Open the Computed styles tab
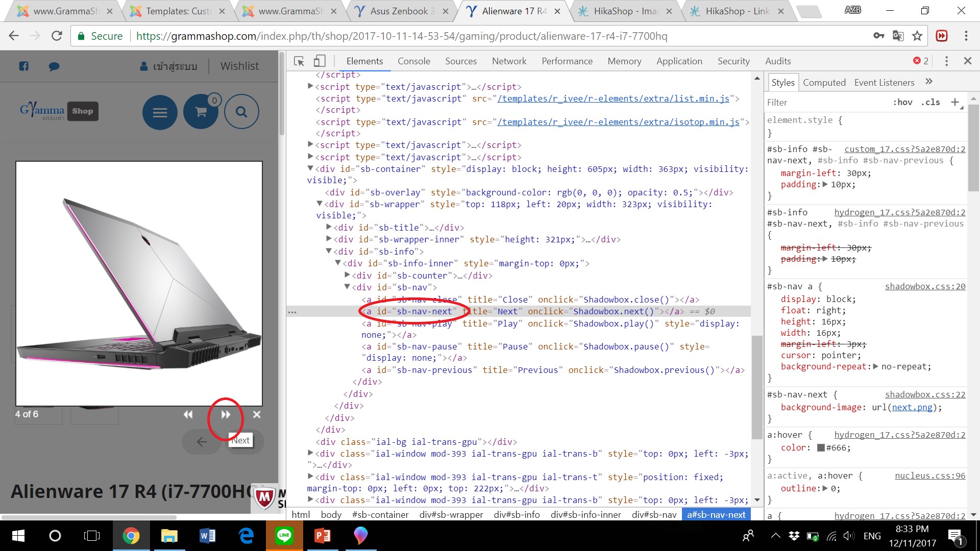This screenshot has height=551, width=980. click(x=824, y=83)
